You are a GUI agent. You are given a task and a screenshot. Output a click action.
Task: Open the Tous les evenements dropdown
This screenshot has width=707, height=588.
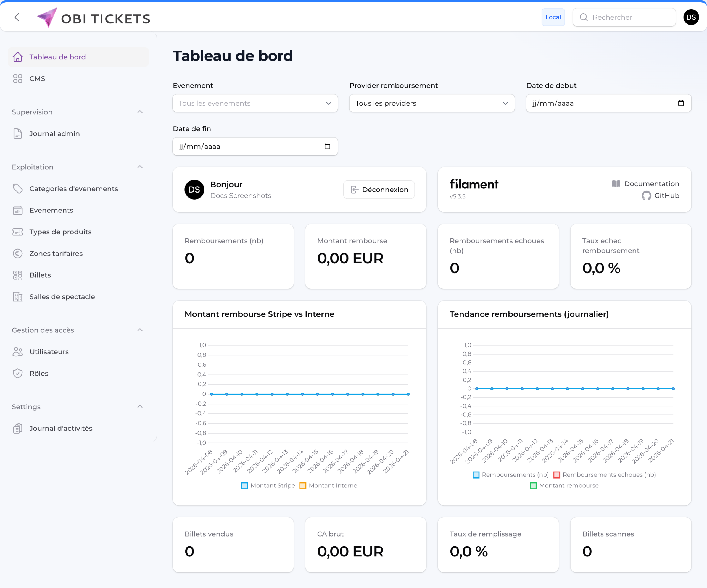[255, 103]
